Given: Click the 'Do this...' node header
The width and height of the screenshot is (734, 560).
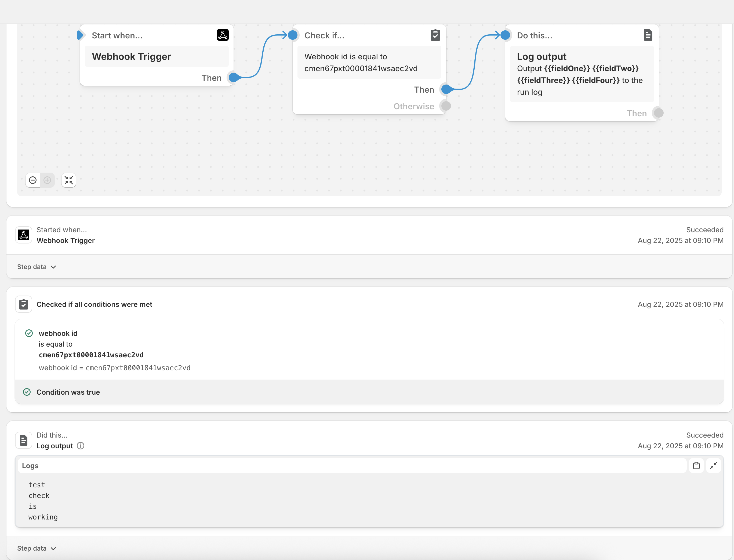Looking at the screenshot, I should point(534,35).
